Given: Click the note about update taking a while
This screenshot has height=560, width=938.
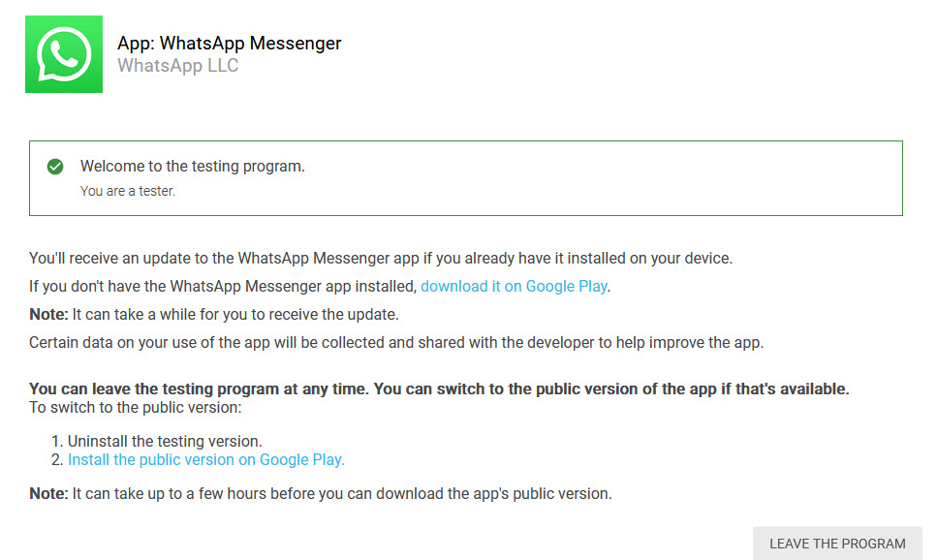Looking at the screenshot, I should pos(213,315).
